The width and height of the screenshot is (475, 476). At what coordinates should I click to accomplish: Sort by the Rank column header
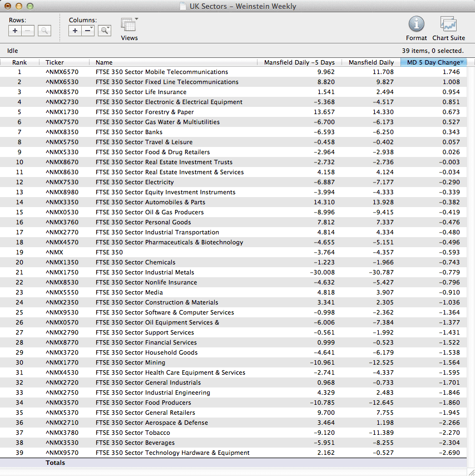19,62
